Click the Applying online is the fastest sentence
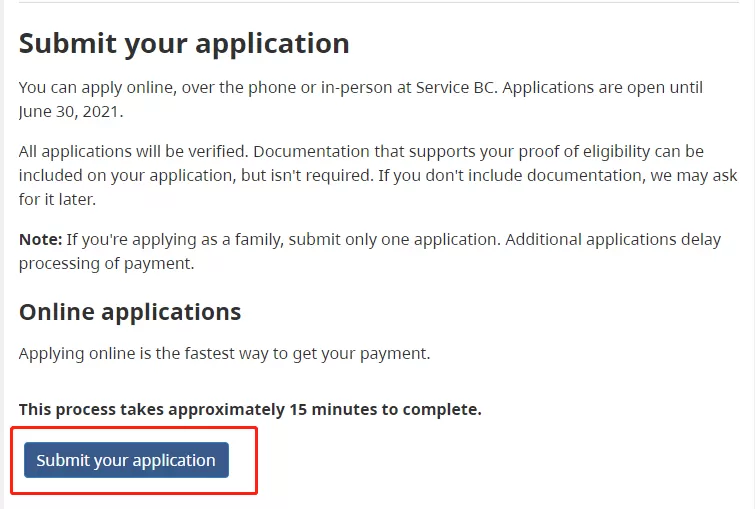This screenshot has width=755, height=509. point(224,353)
